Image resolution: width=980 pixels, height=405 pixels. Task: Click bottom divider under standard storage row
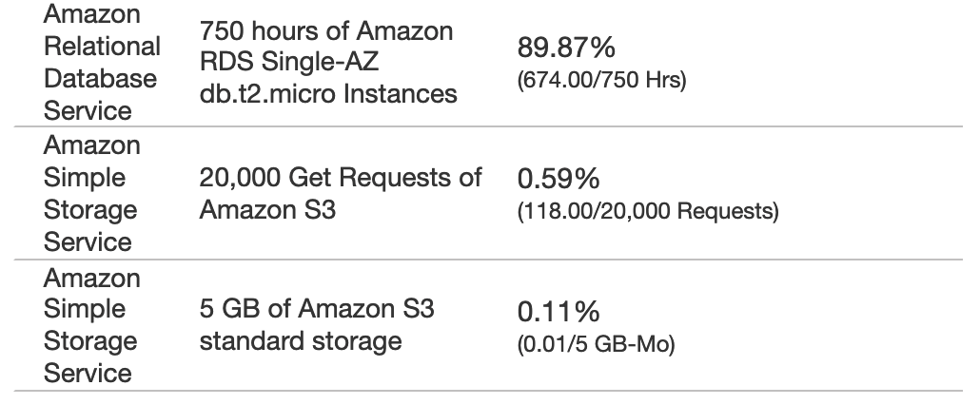(488, 392)
